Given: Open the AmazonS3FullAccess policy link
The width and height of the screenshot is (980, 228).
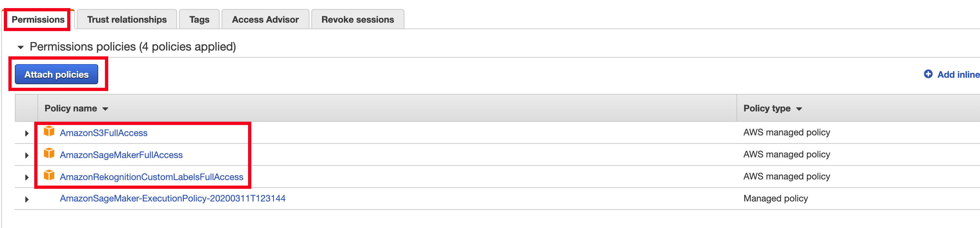Looking at the screenshot, I should click(x=103, y=133).
